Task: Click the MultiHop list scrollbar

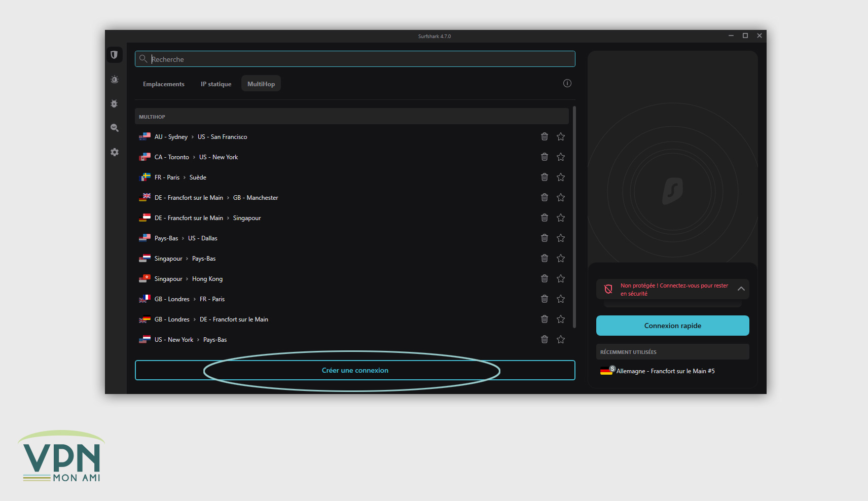Action: coord(574,217)
